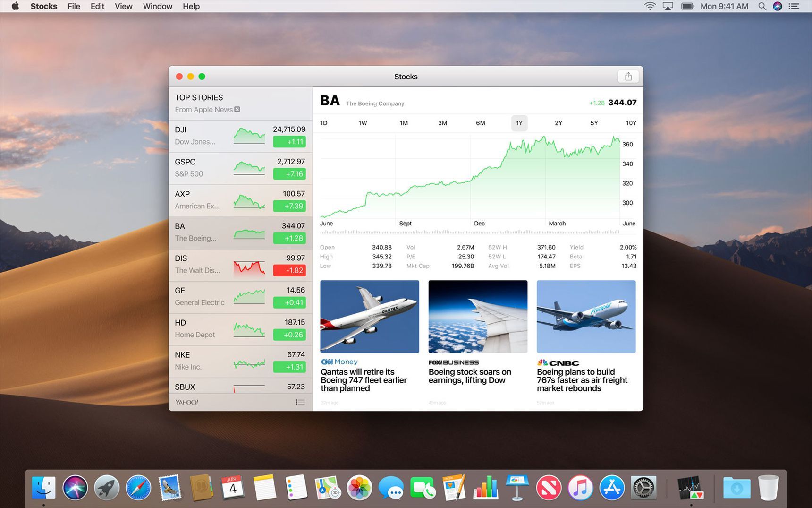
Task: Click the Prime Air plane thumbnail
Action: pyautogui.click(x=586, y=317)
